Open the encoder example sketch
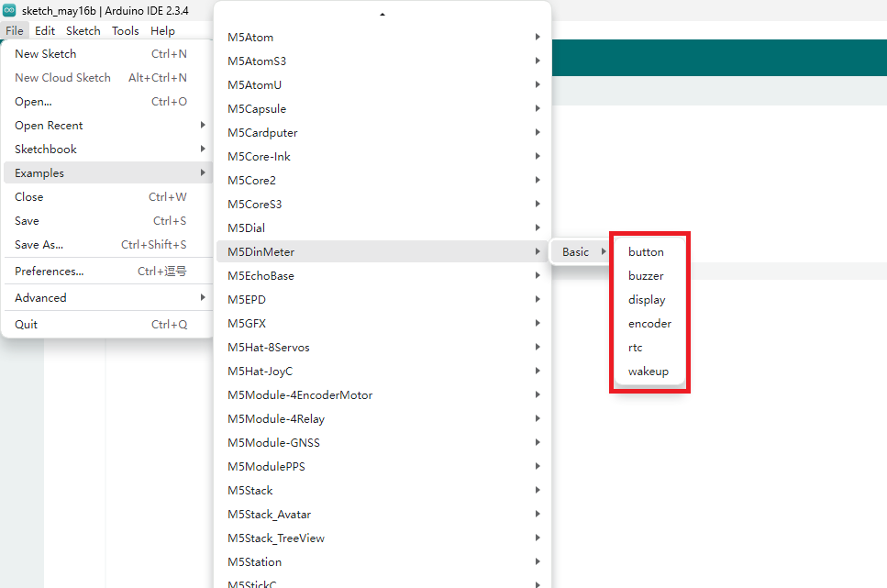 click(x=649, y=323)
